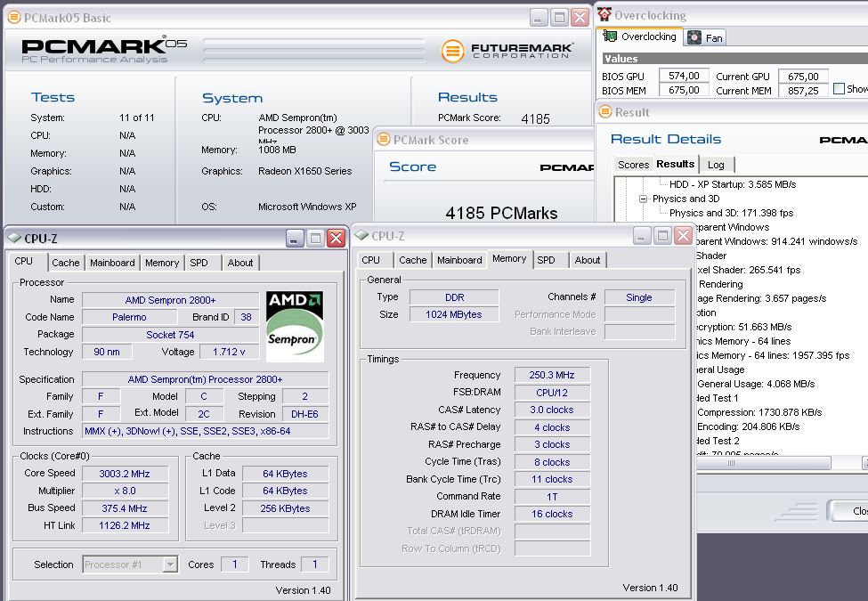Open SPD tab in left CPU-Z window
The image size is (868, 601).
(x=199, y=263)
